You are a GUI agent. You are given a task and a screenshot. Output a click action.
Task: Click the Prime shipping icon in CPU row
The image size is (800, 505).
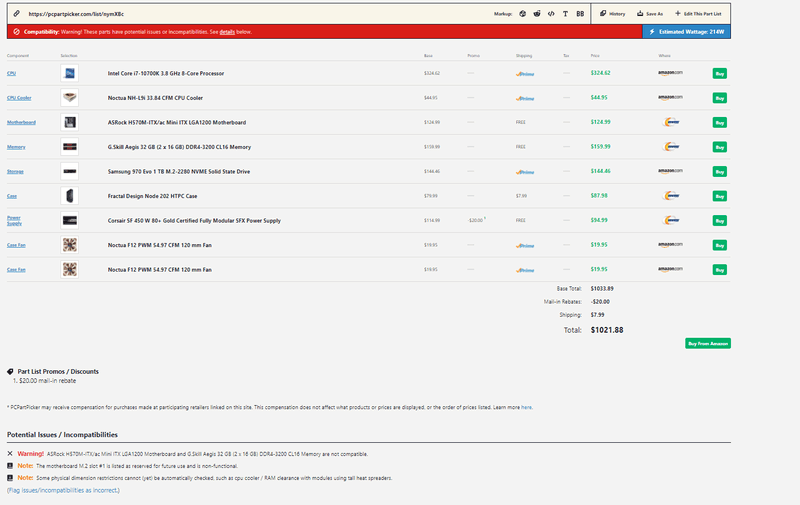coord(525,74)
